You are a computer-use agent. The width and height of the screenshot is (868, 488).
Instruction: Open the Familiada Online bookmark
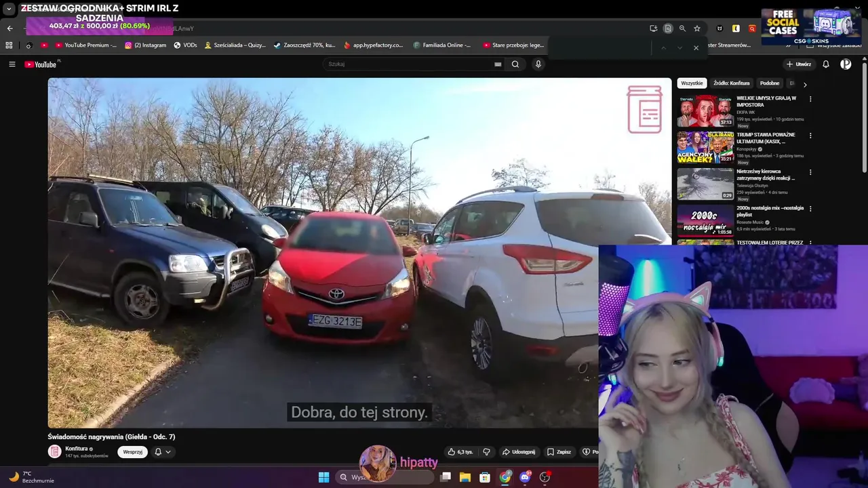point(441,45)
